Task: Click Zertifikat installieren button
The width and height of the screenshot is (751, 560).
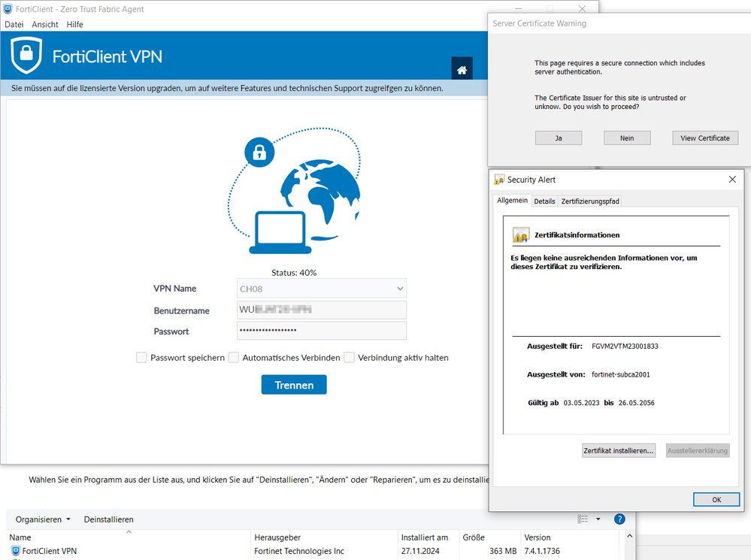Action: click(619, 450)
